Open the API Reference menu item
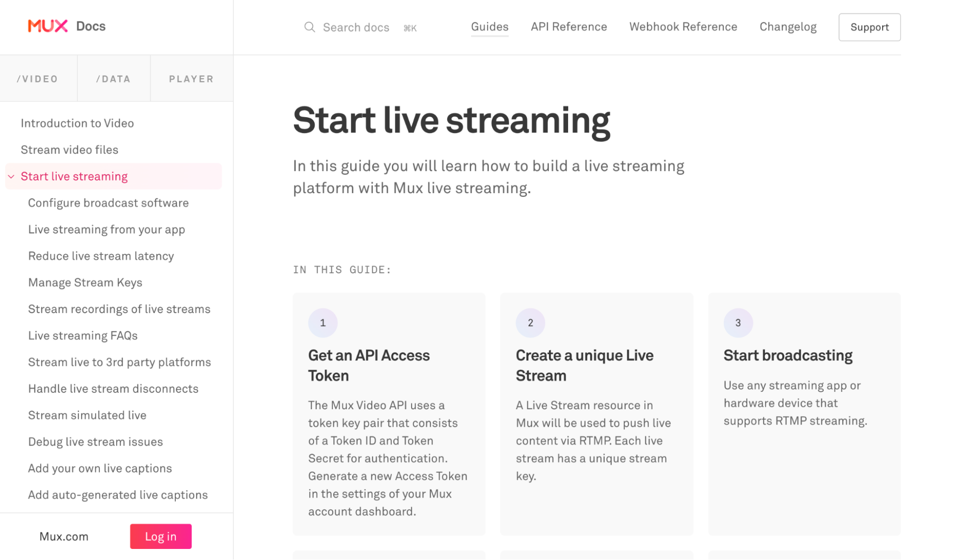Screen dimensions: 960x560 569,27
